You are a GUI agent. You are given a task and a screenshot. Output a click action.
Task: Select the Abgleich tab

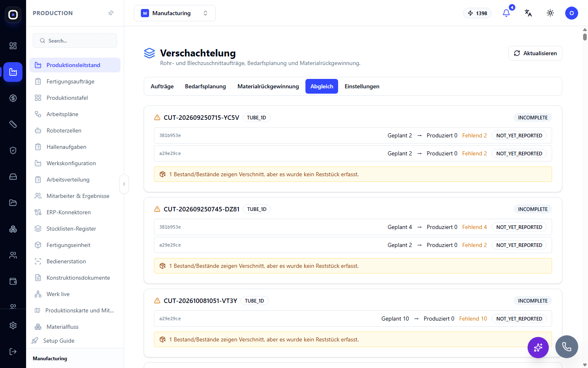tap(322, 86)
